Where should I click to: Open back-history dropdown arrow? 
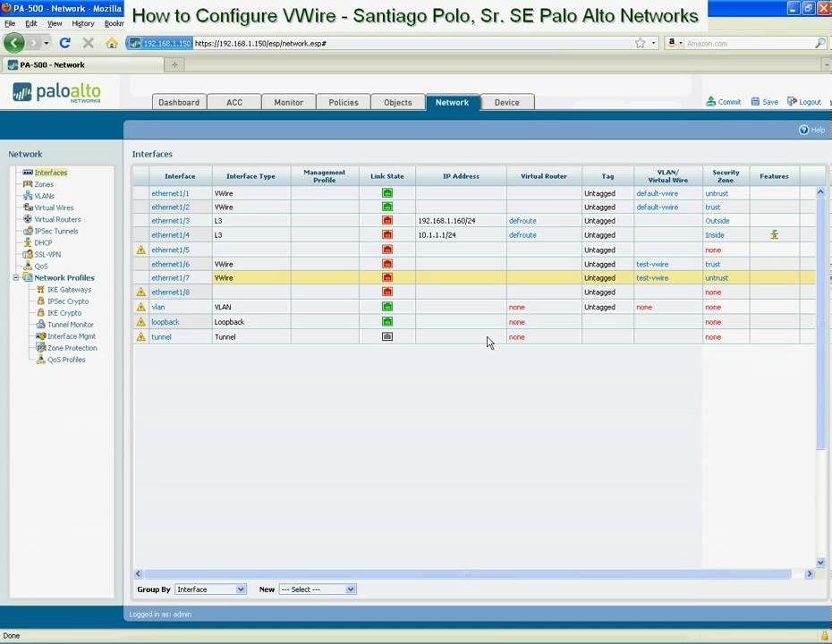click(x=47, y=43)
